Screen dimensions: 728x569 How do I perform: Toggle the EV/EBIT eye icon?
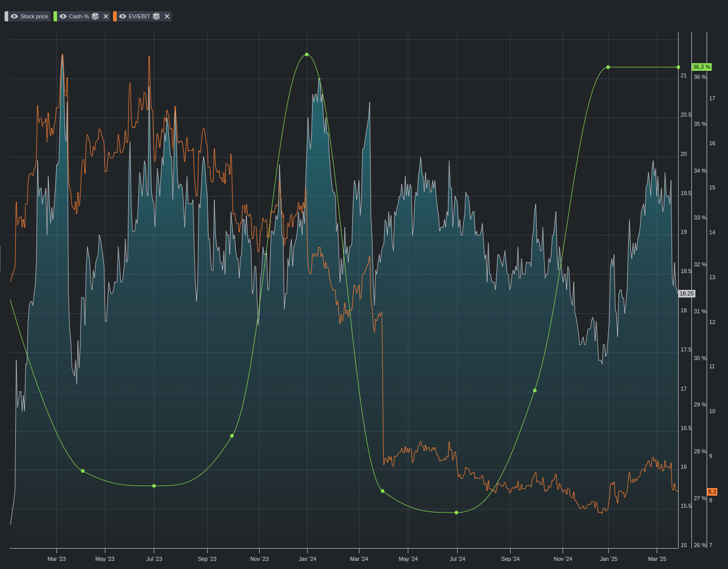coord(123,16)
